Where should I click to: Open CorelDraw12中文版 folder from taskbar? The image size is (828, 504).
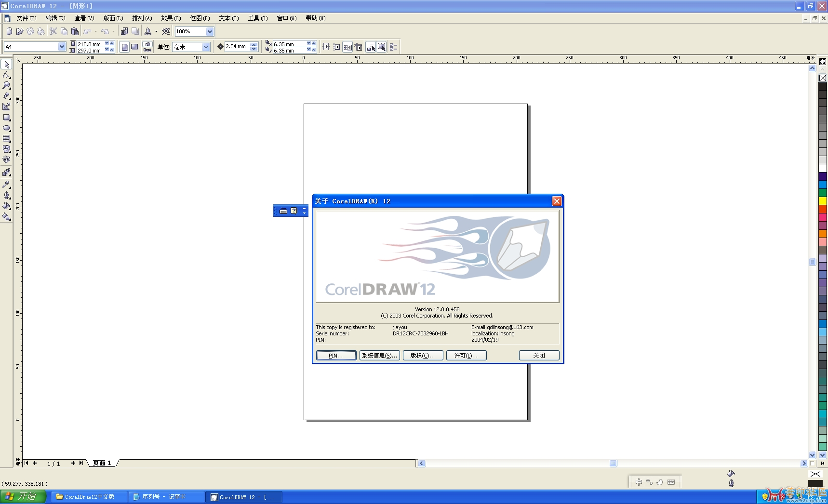pyautogui.click(x=89, y=497)
